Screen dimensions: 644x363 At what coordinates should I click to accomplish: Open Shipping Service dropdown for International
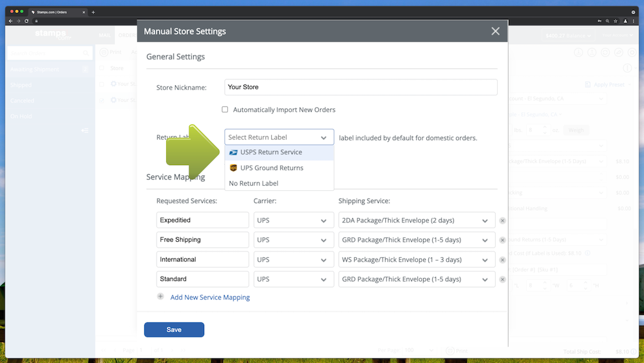pyautogui.click(x=417, y=260)
